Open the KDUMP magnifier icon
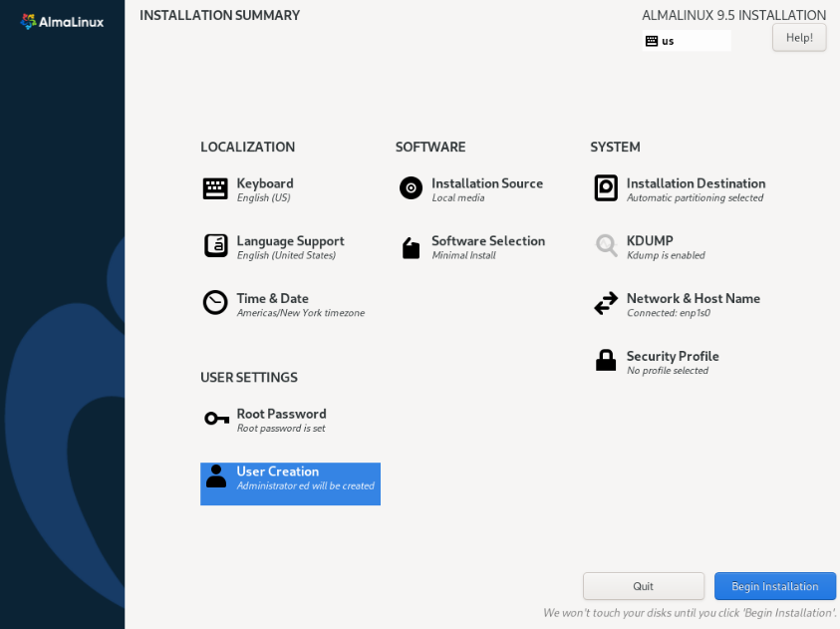This screenshot has width=840, height=629. tap(607, 245)
